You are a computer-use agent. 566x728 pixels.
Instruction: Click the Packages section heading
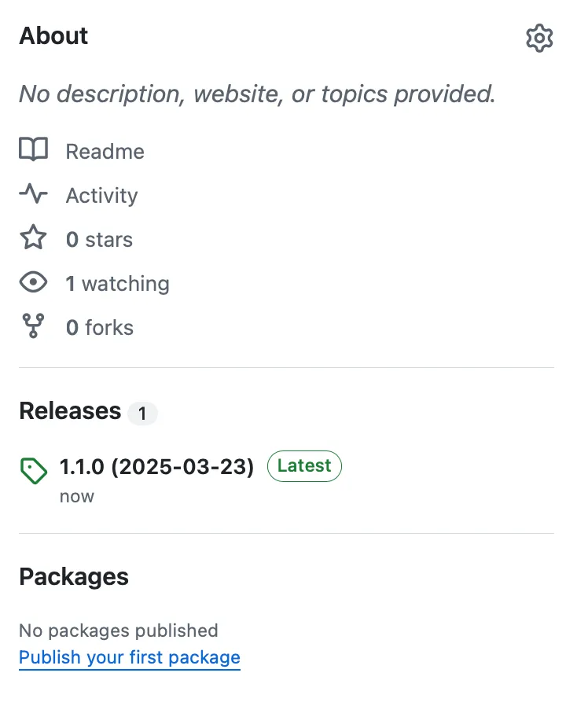point(73,576)
